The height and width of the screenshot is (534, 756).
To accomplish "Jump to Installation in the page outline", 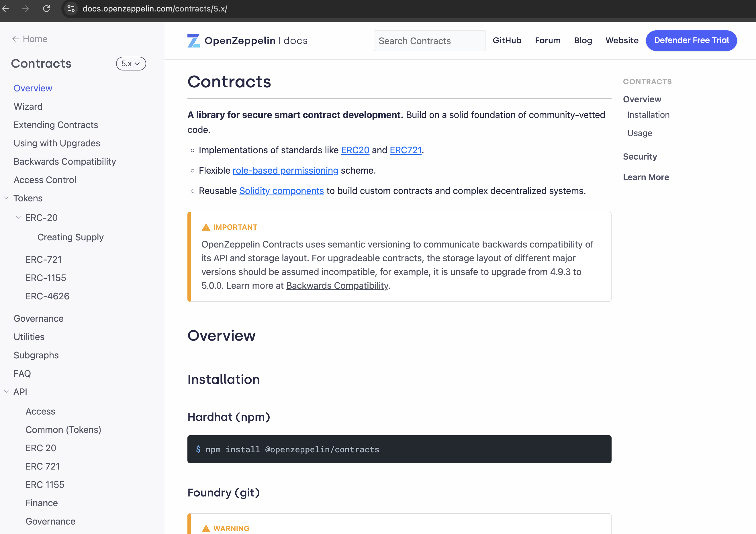I will pos(648,115).
